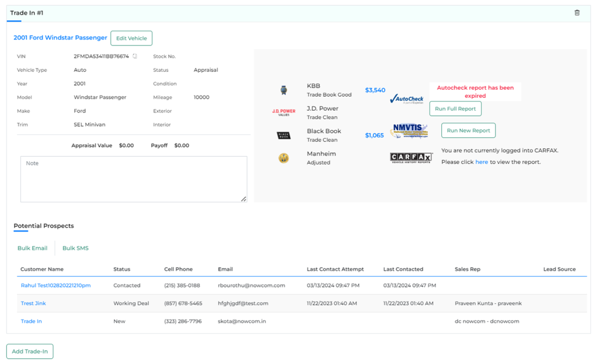The width and height of the screenshot is (593, 364).
Task: Click the KBB logo icon
Action: (284, 90)
